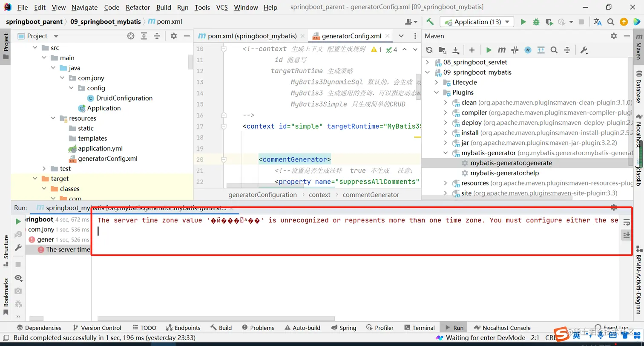Expand the Lifecycle node in Maven
The width and height of the screenshot is (644, 346).
tap(436, 83)
